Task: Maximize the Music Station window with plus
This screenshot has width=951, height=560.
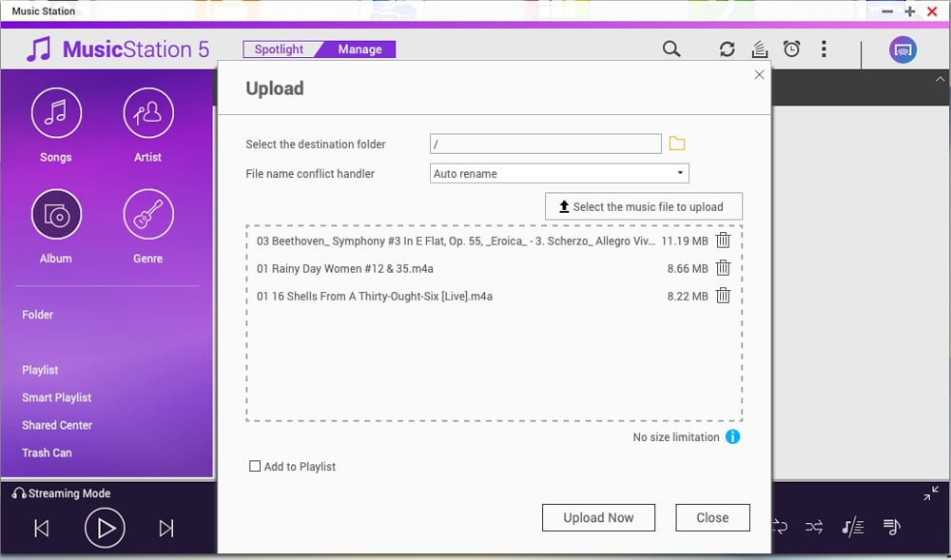Action: point(910,11)
